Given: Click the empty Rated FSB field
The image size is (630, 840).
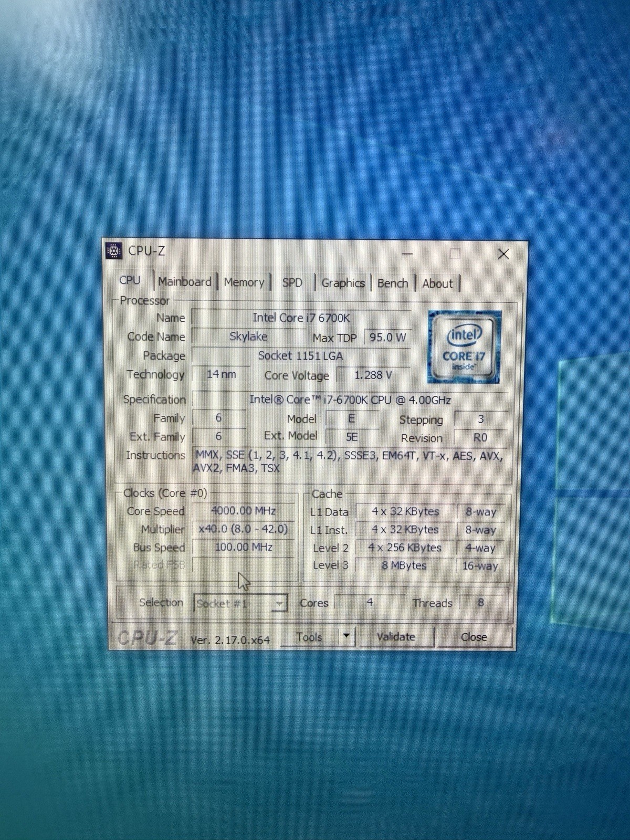Looking at the screenshot, I should (244, 565).
